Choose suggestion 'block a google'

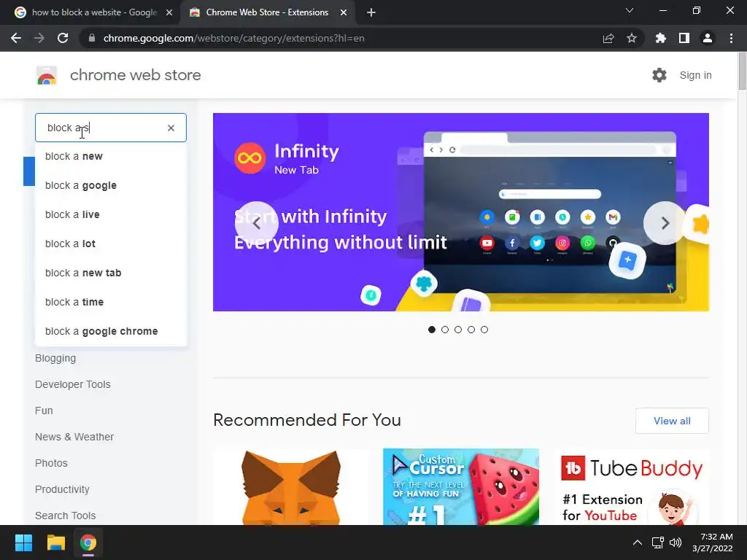point(111,185)
